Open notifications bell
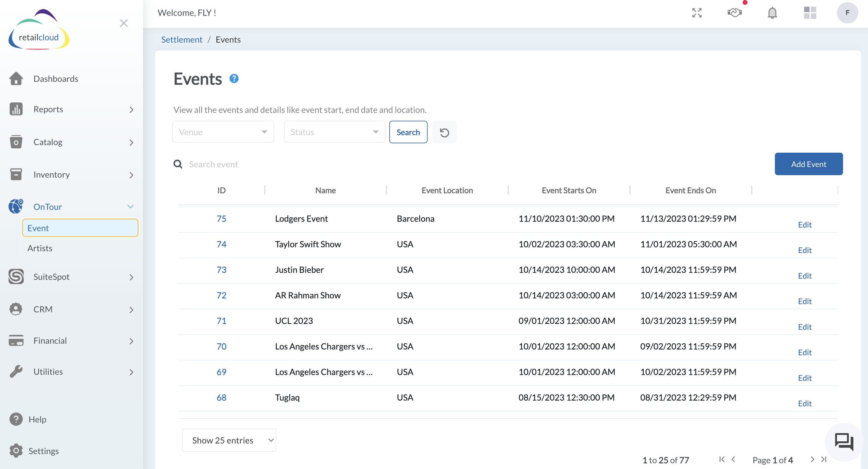 [772, 13]
